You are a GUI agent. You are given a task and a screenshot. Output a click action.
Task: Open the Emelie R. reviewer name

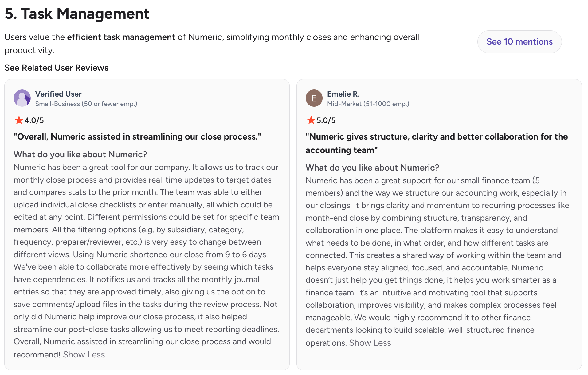click(x=343, y=94)
